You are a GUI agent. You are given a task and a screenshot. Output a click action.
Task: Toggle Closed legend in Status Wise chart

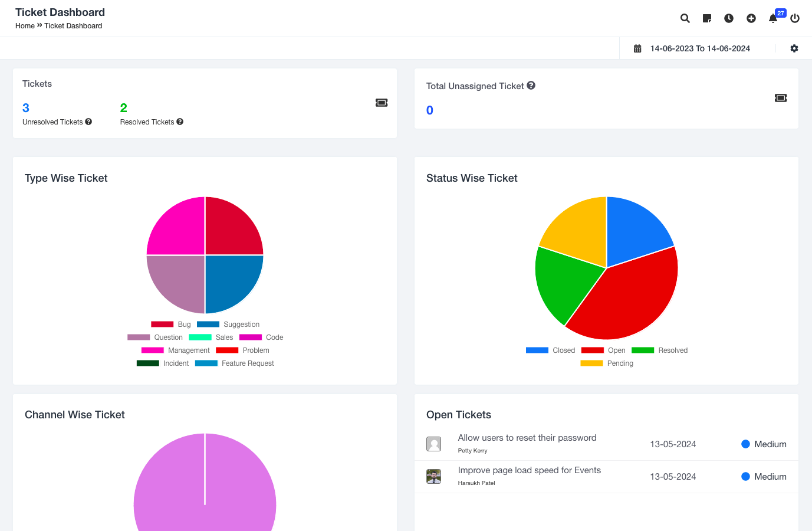click(550, 350)
